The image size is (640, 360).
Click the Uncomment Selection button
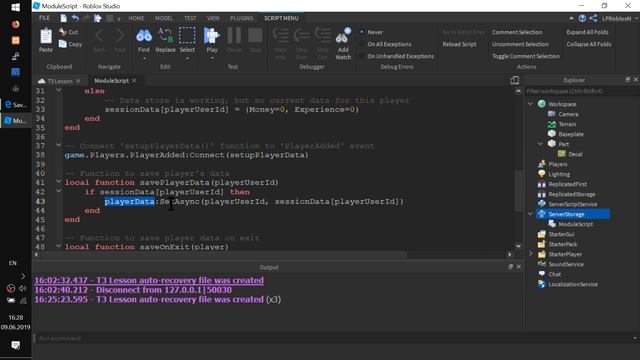[520, 44]
